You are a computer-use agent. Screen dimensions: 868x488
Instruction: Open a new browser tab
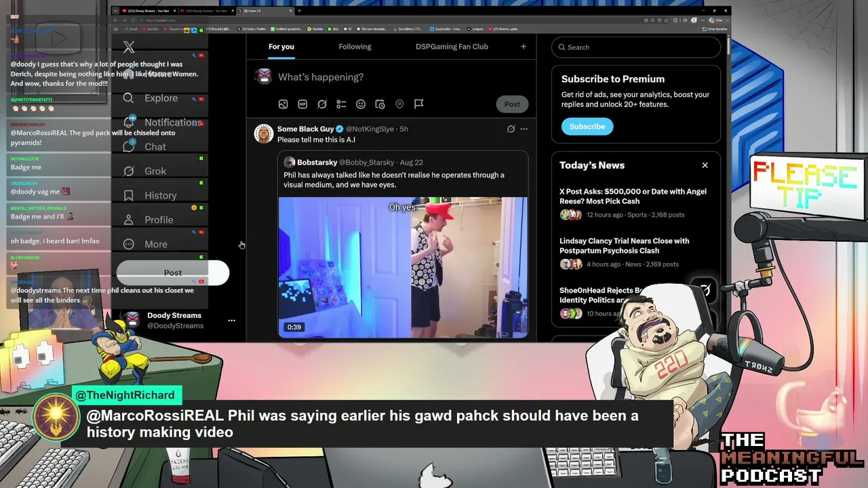pos(300,11)
